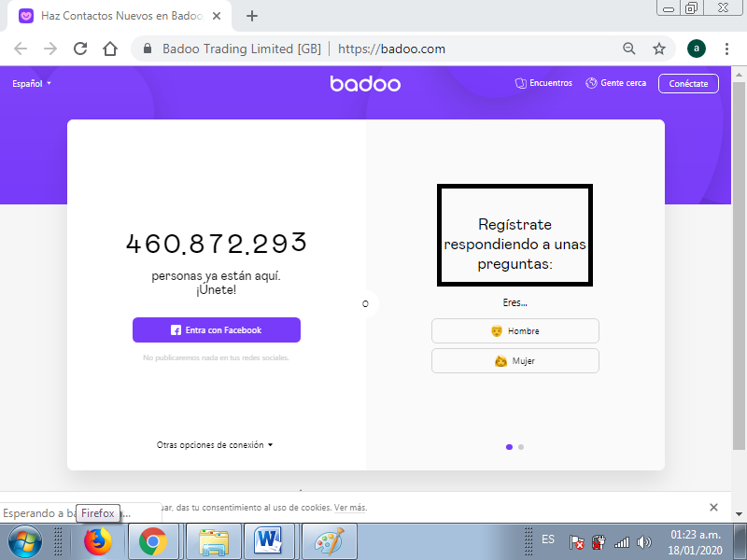
Task: Select the second pagination dot
Action: (x=521, y=447)
